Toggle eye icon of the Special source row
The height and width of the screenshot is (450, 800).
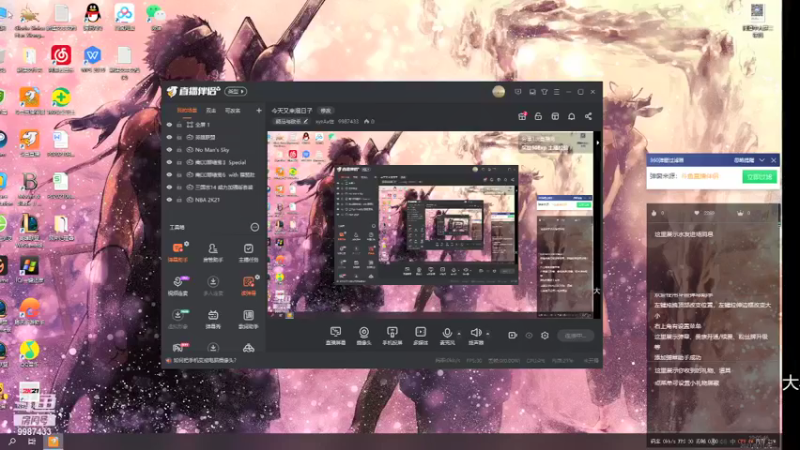(x=169, y=162)
